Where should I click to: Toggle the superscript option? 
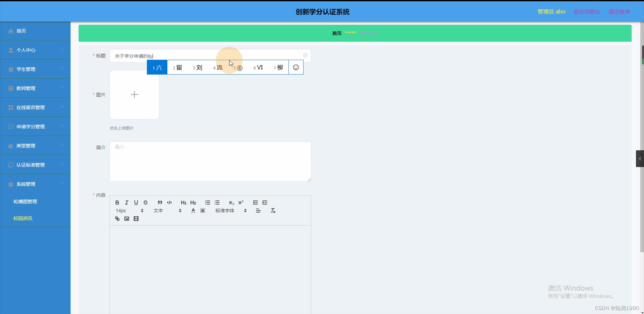tap(241, 202)
